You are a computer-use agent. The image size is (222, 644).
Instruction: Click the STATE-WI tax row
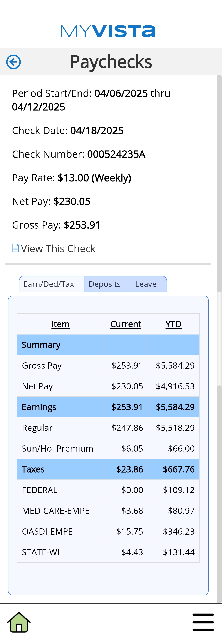click(108, 552)
